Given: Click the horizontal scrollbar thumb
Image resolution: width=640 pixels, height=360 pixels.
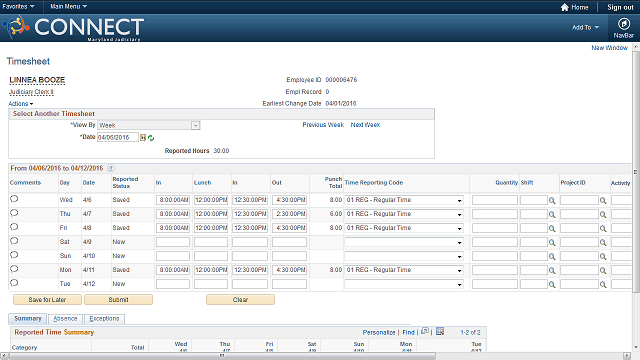Looking at the screenshot, I should (x=222, y=356).
